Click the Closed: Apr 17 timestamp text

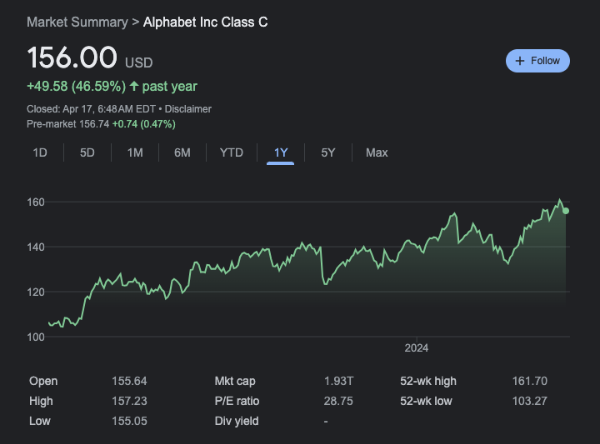pyautogui.click(x=91, y=109)
